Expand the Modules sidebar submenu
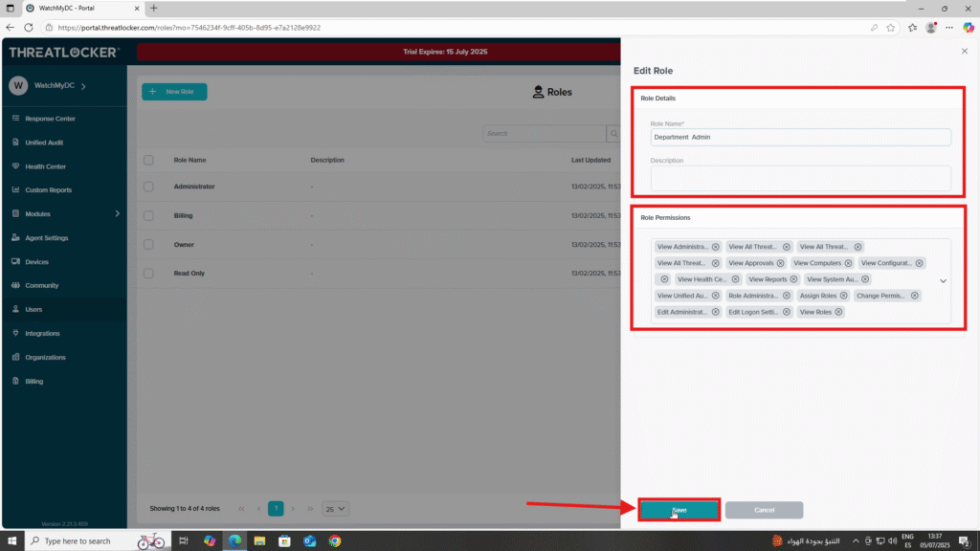Screen dimensions: 980x551 click(117, 213)
